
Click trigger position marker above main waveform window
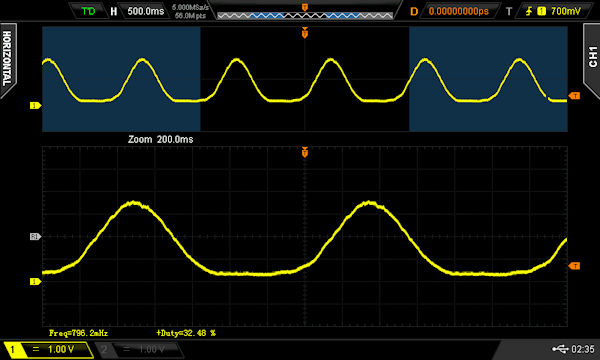tap(305, 33)
